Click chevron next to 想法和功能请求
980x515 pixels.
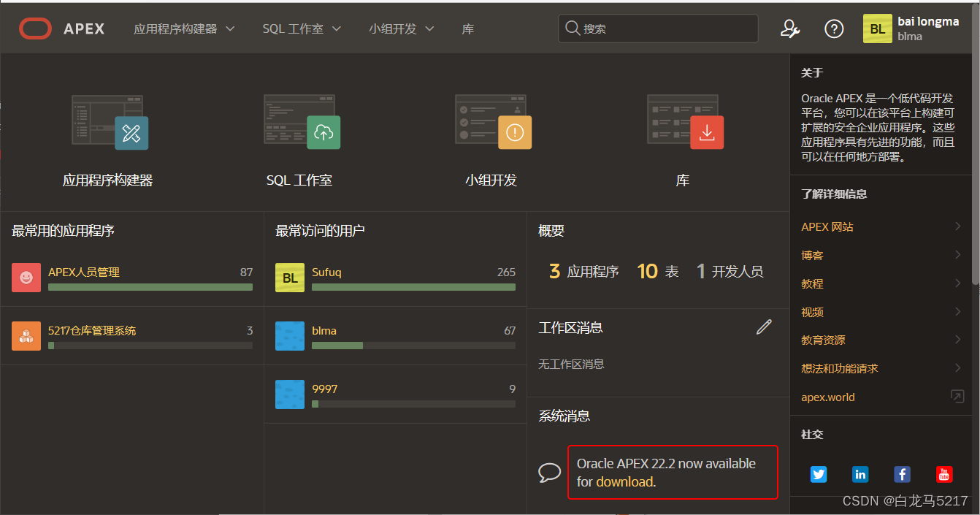pyautogui.click(x=957, y=368)
